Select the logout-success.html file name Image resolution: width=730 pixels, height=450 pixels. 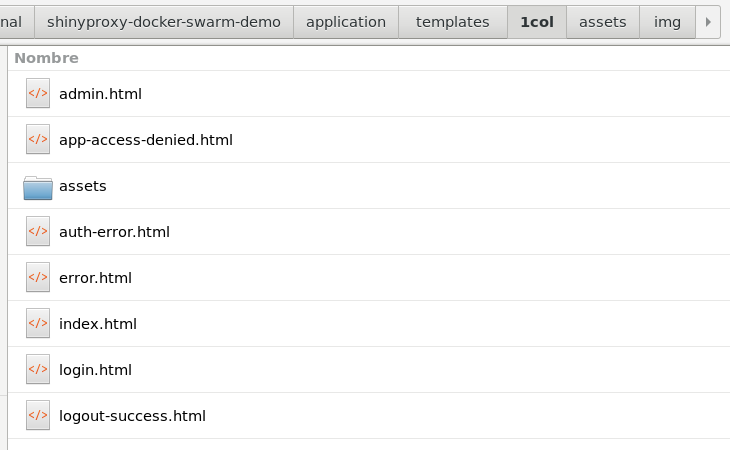click(x=132, y=416)
